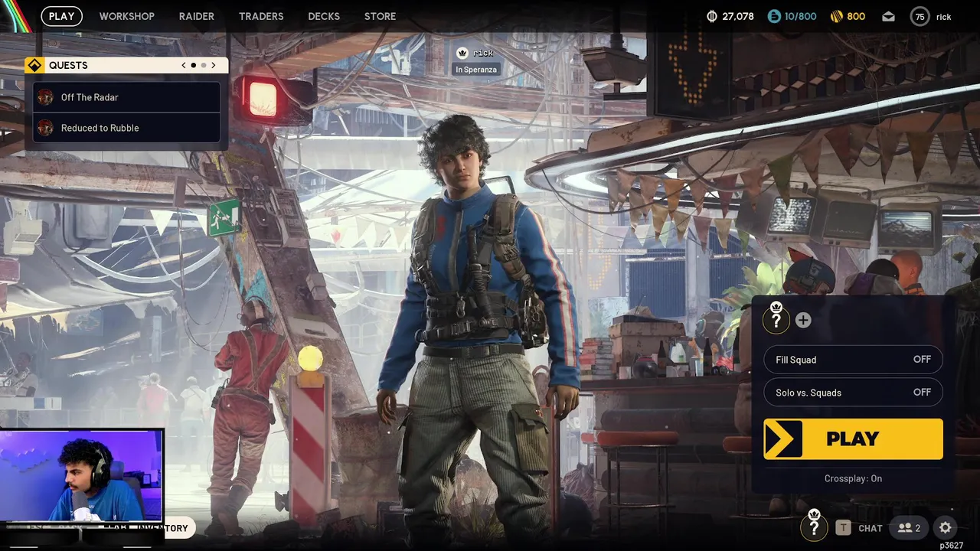Viewport: 980px width, 551px height.
Task: Open the Traders tab
Action: click(261, 16)
